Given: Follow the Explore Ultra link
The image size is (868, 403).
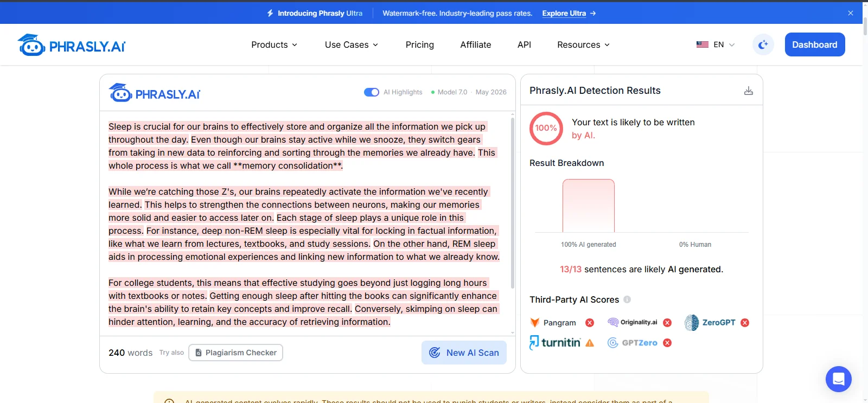Looking at the screenshot, I should click(x=569, y=13).
